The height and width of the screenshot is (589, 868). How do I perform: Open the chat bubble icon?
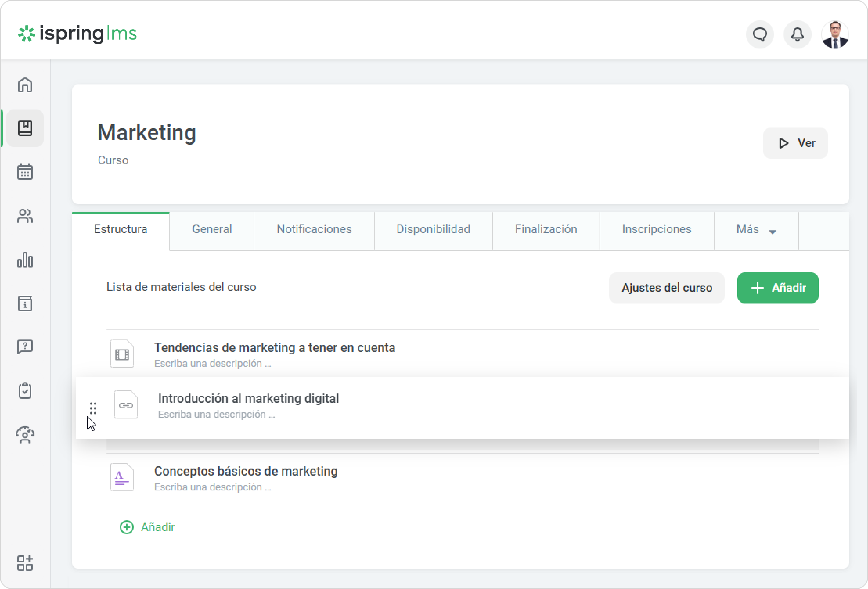coord(760,34)
